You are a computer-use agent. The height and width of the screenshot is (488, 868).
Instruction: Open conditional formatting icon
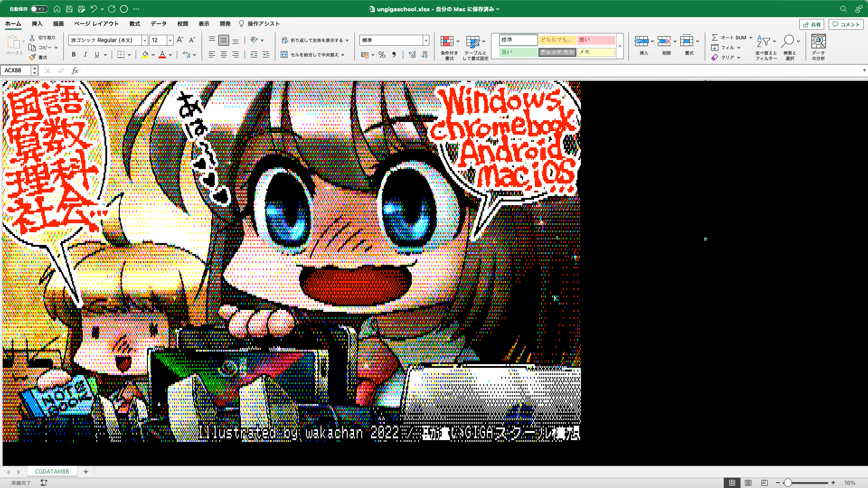tap(447, 42)
